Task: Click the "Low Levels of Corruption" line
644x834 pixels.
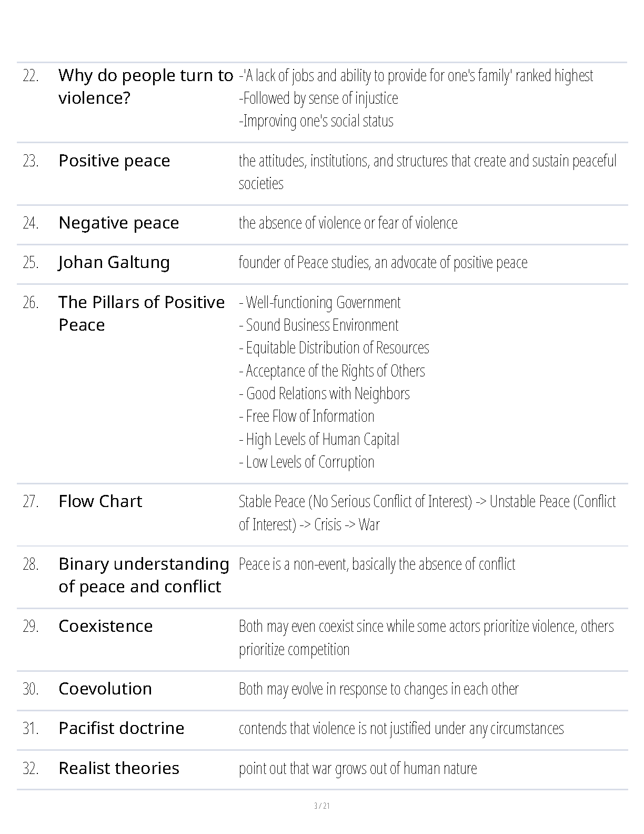Action: click(307, 462)
